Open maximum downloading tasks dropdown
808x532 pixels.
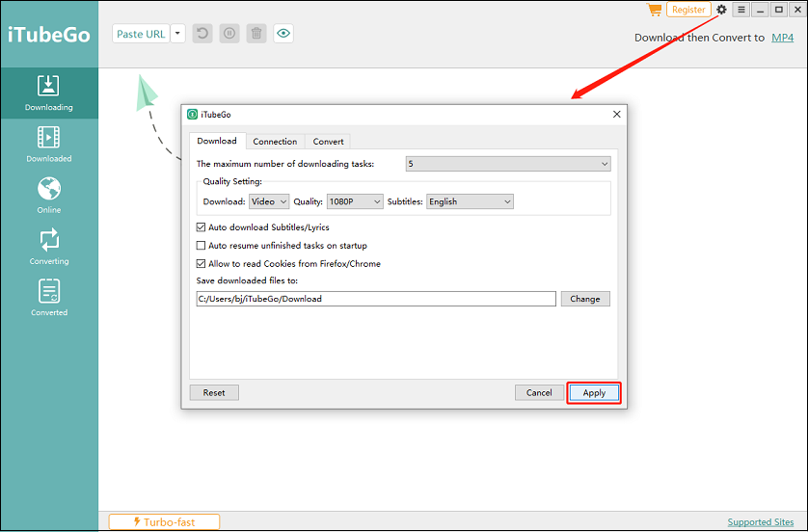click(508, 164)
